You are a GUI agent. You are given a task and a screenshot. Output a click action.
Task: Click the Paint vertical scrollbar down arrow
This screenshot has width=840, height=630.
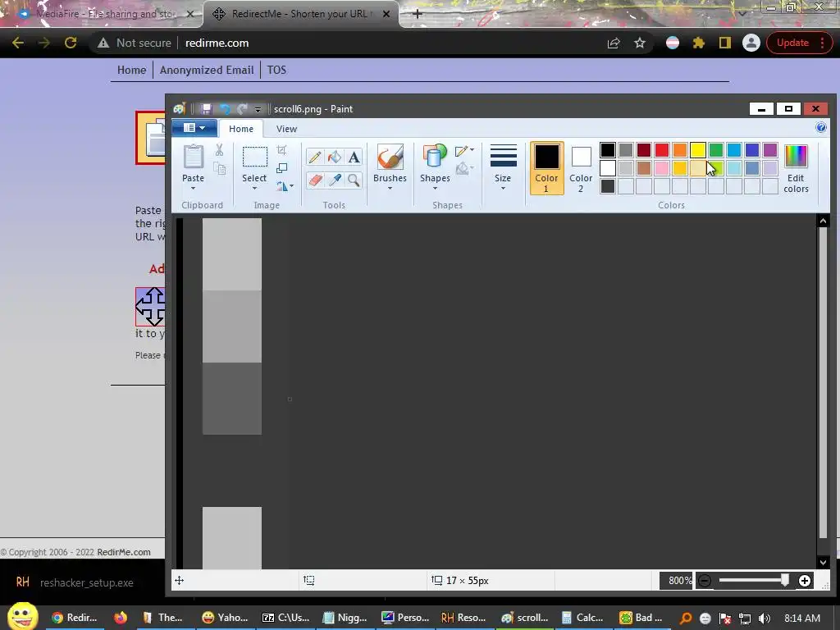click(824, 563)
